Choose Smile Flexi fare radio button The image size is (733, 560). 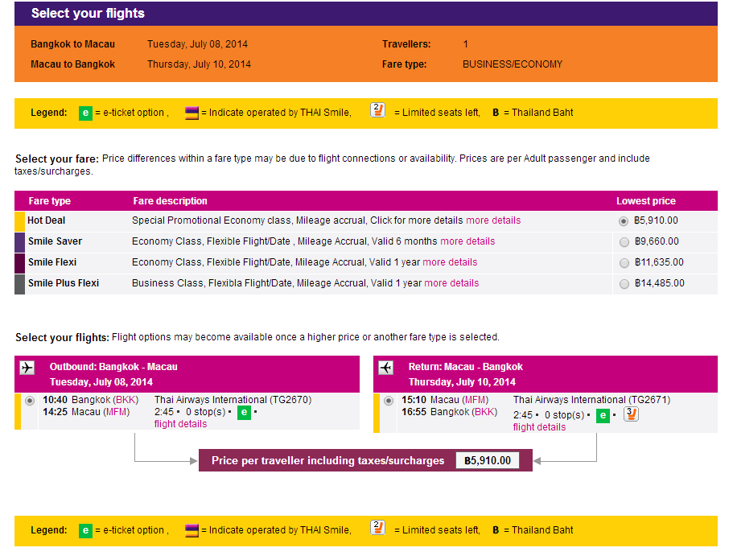[x=624, y=263]
